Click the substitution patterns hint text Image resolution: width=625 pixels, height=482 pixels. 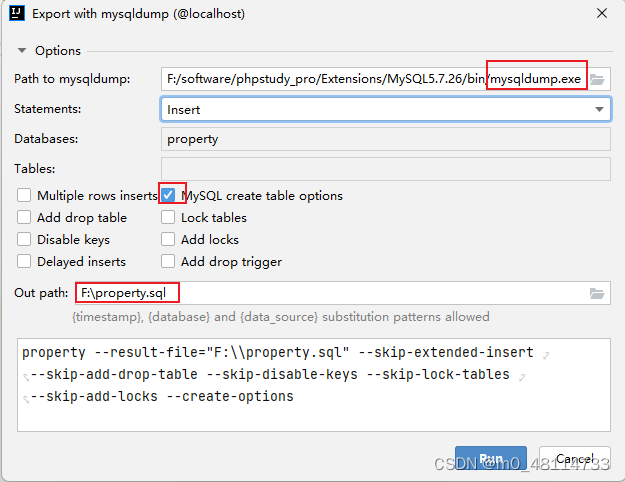(281, 317)
